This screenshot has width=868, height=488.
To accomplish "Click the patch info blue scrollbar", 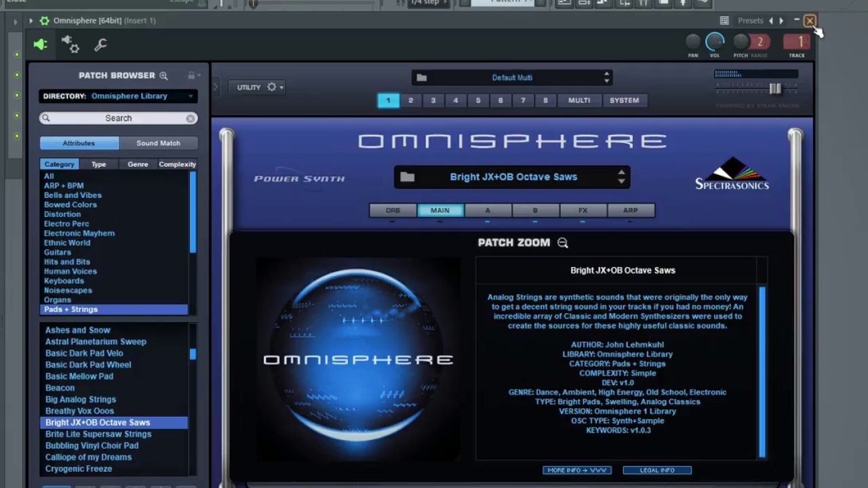I will [762, 371].
